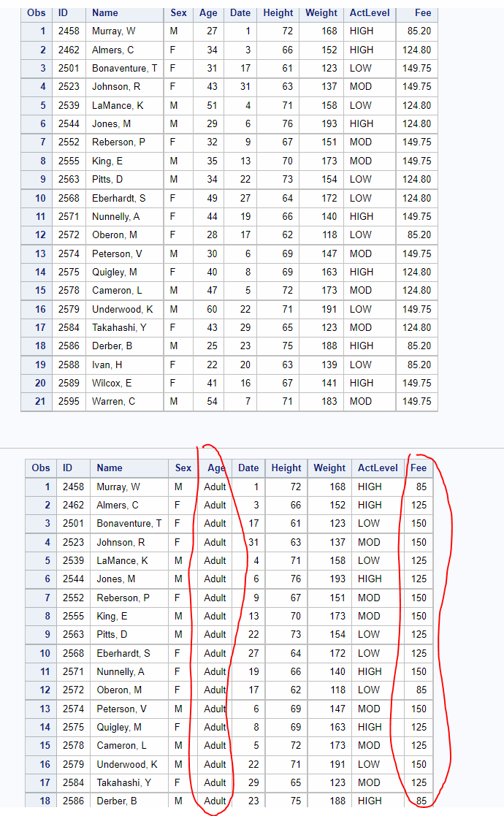
Task: Select Adult cell in Cameron, L row
Action: click(215, 746)
